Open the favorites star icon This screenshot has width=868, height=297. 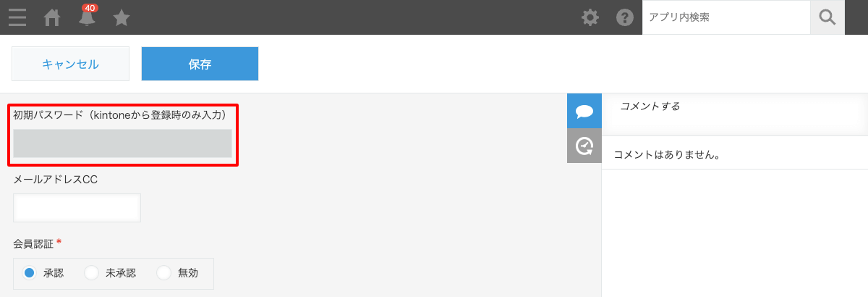pyautogui.click(x=122, y=17)
